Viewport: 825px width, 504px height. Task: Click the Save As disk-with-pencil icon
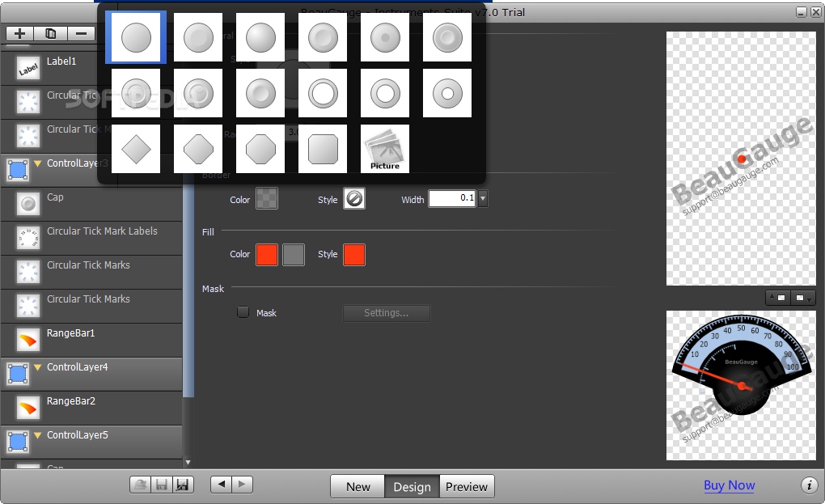click(x=183, y=485)
